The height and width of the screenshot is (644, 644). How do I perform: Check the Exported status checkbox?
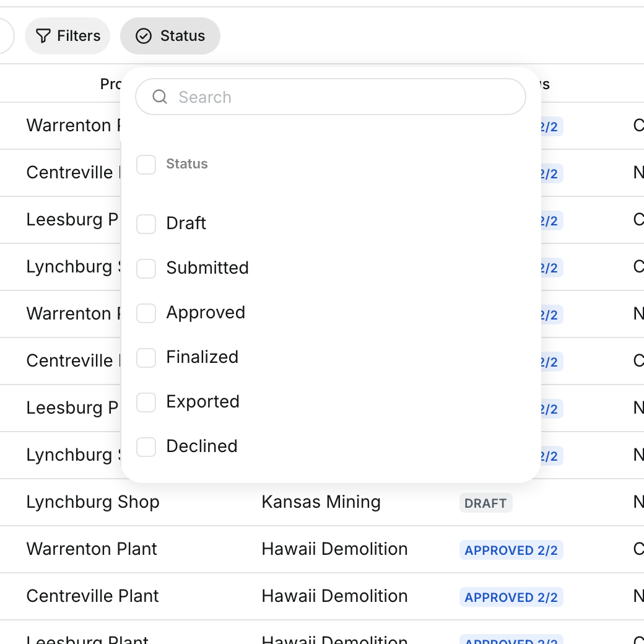tap(146, 402)
